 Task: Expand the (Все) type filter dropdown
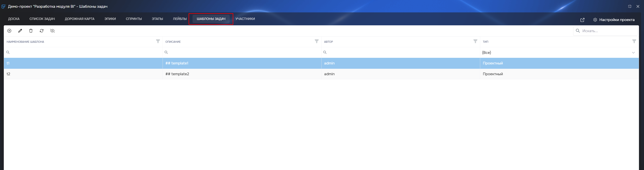coord(633,52)
